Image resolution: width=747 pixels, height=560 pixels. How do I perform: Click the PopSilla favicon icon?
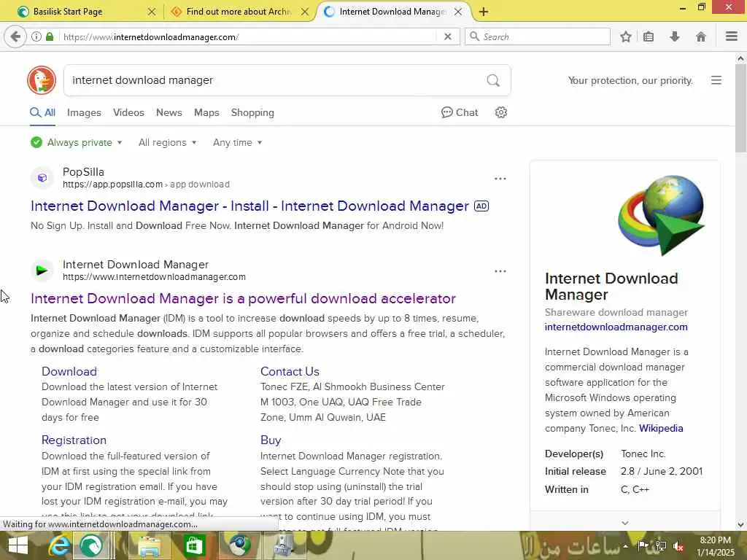42,178
